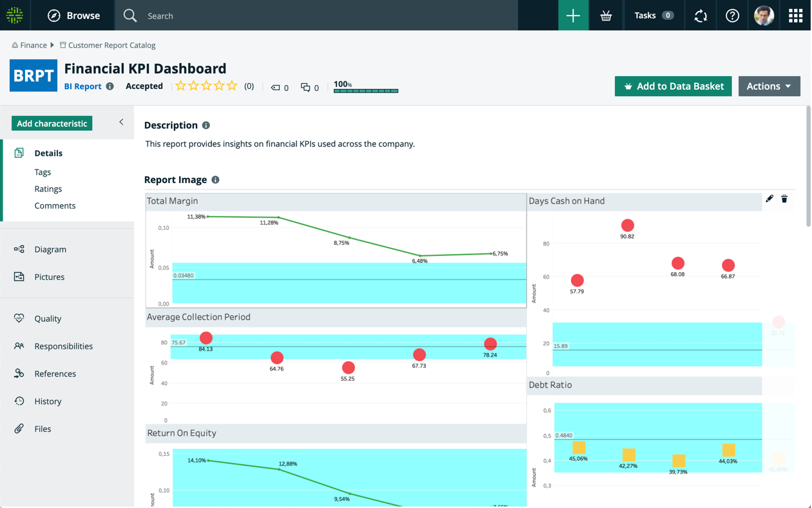Viewport: 812px width, 508px height.
Task: Rate the report one star
Action: click(181, 86)
